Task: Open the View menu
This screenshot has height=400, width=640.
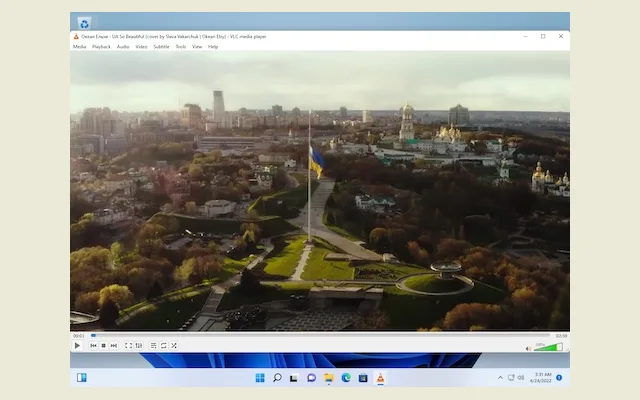Action: pos(197,47)
